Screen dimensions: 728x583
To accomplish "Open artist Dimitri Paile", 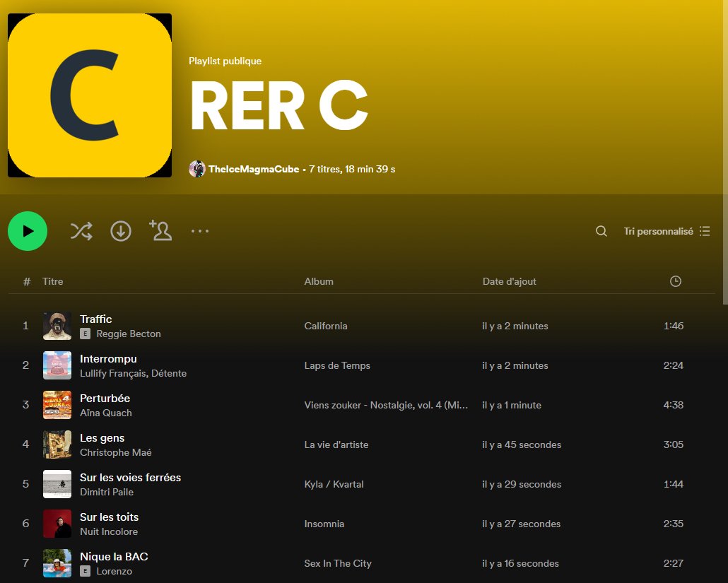I will coord(107,492).
